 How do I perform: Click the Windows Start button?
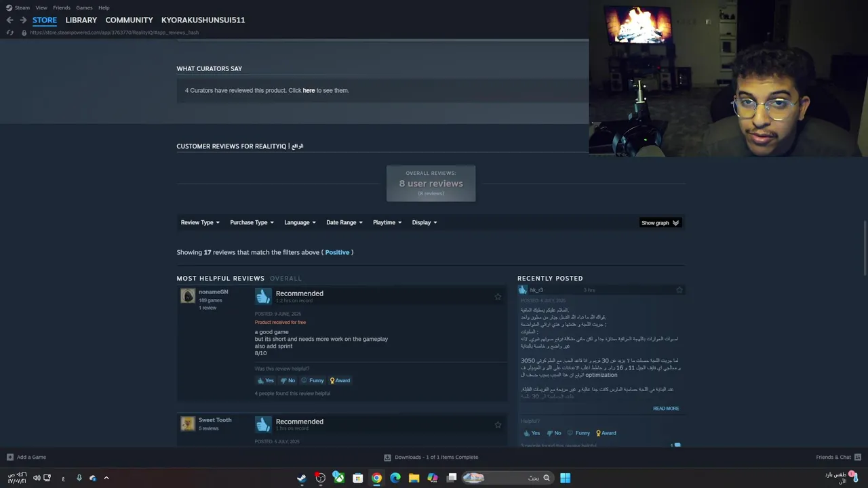565,478
